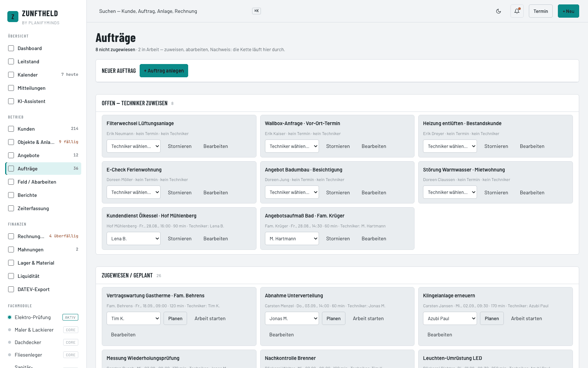This screenshot has width=588, height=368.
Task: Select Elektro-Prüfung module radio dot
Action: 10,317
